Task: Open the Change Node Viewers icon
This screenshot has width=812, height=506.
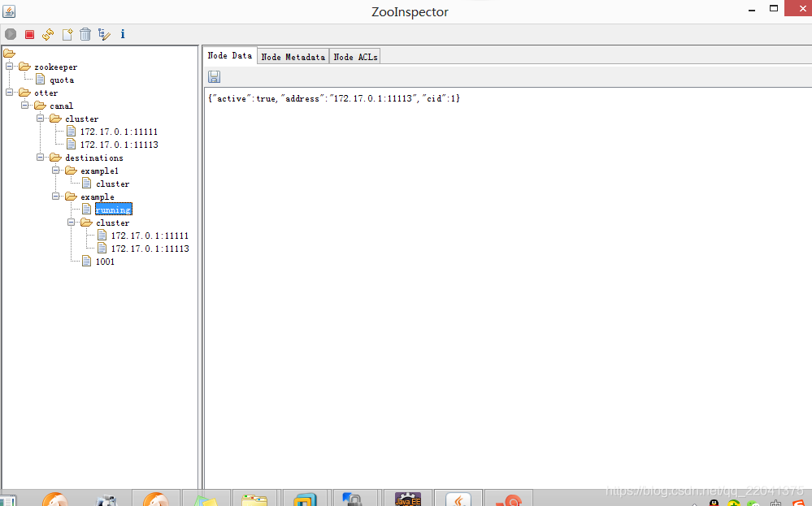Action: point(104,34)
